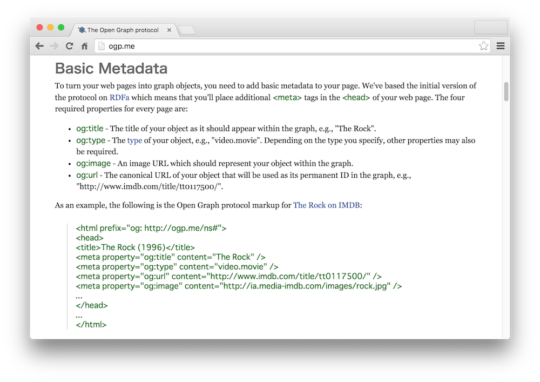Screen dimensions: 540x382
Task: Click the vertical scrollbar thumb
Action: (506, 92)
